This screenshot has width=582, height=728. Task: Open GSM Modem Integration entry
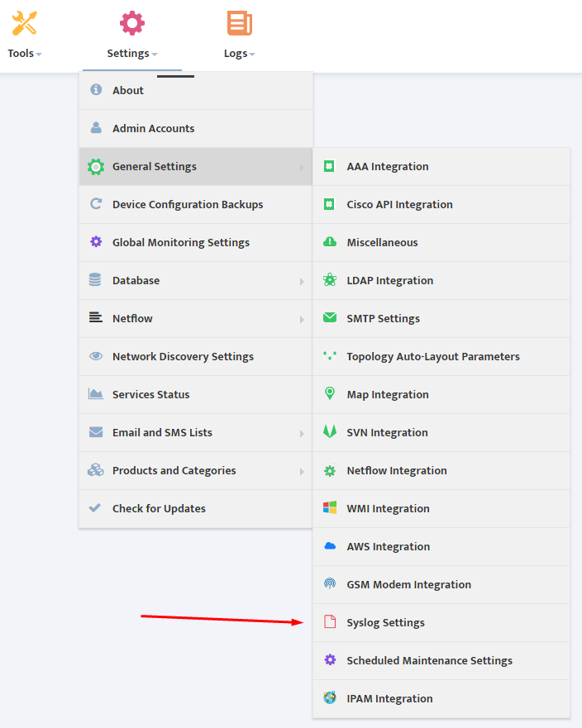click(441, 584)
